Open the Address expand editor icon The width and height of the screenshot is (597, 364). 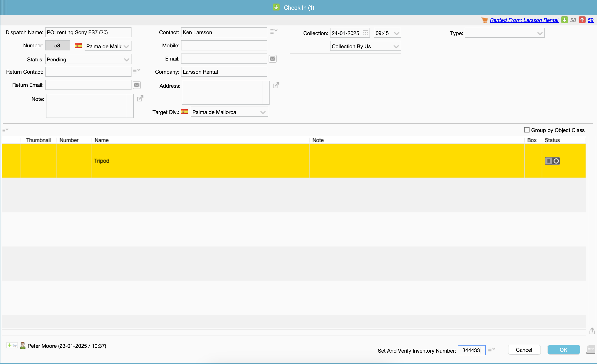(276, 85)
